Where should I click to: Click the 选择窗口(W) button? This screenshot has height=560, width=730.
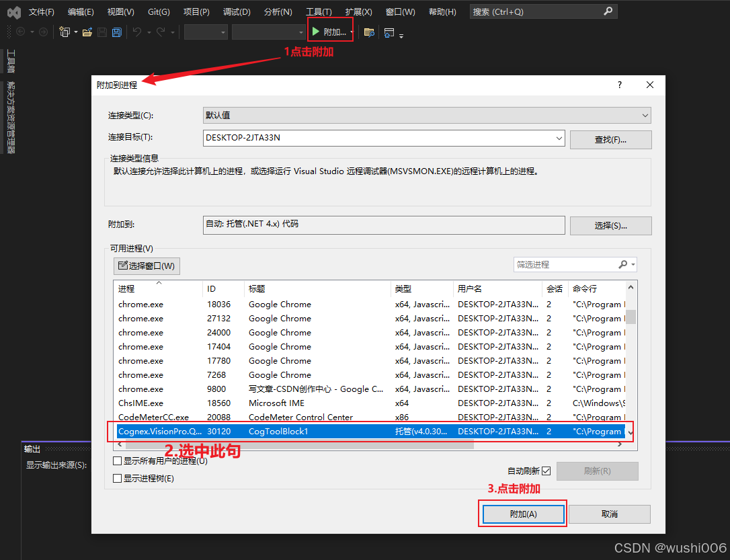point(147,266)
